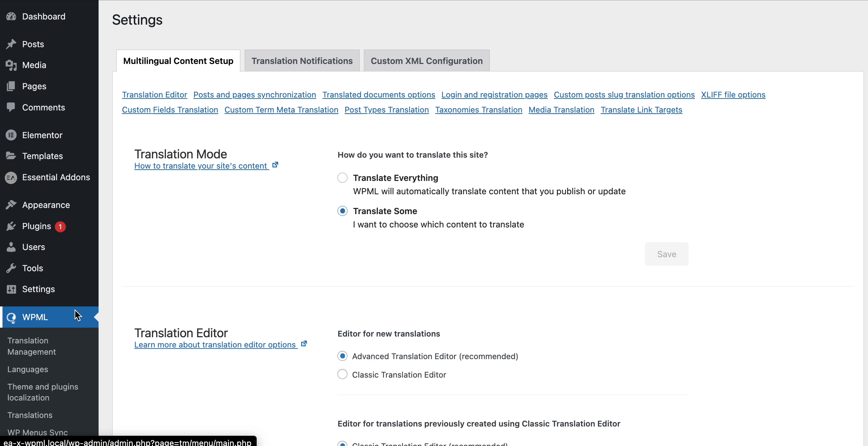Open the Dashboard via its sidebar icon
The height and width of the screenshot is (446, 868).
(x=11, y=16)
